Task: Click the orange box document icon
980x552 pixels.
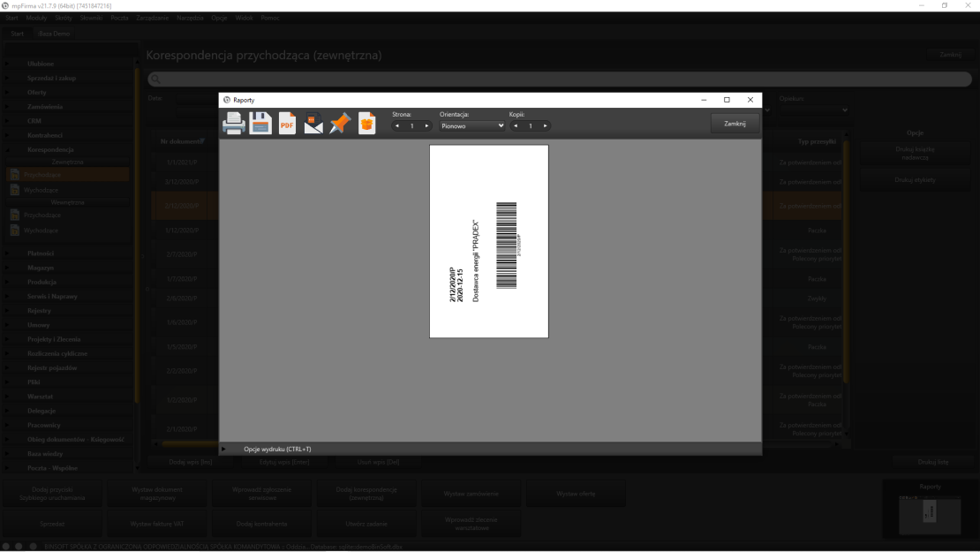Action: (367, 124)
